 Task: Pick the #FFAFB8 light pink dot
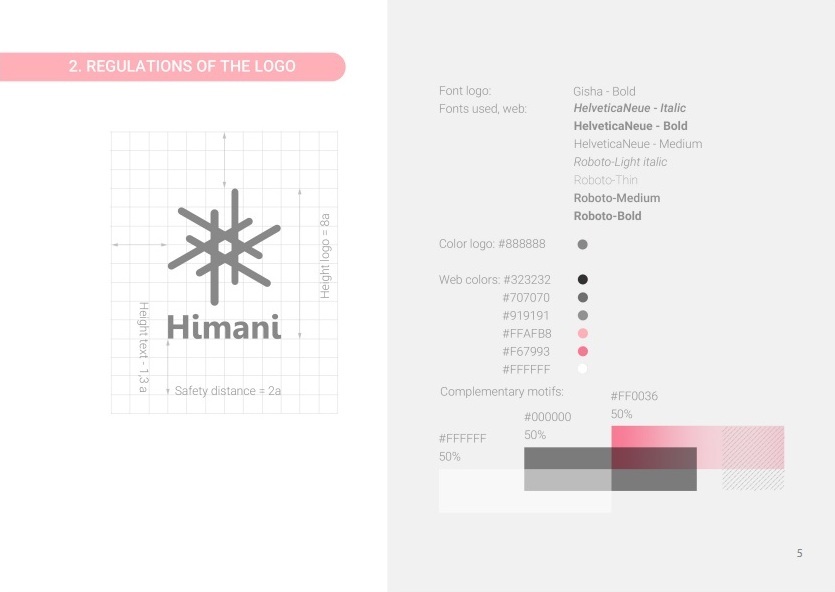click(583, 333)
